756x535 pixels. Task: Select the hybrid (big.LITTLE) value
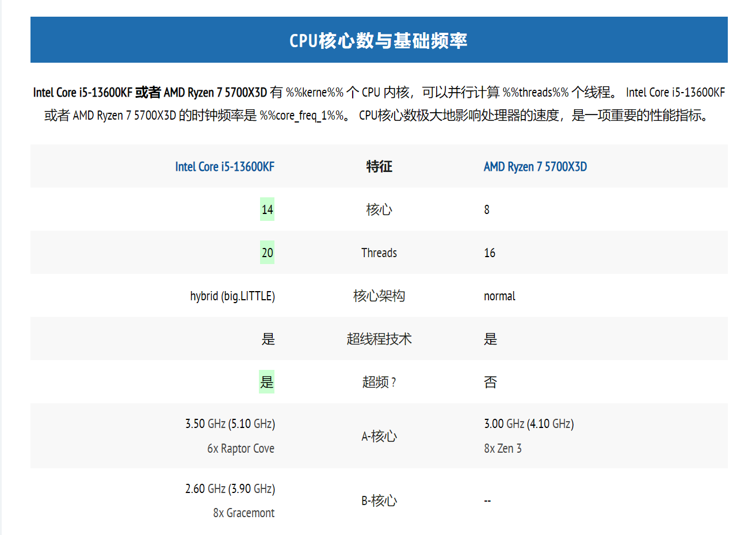coord(232,296)
